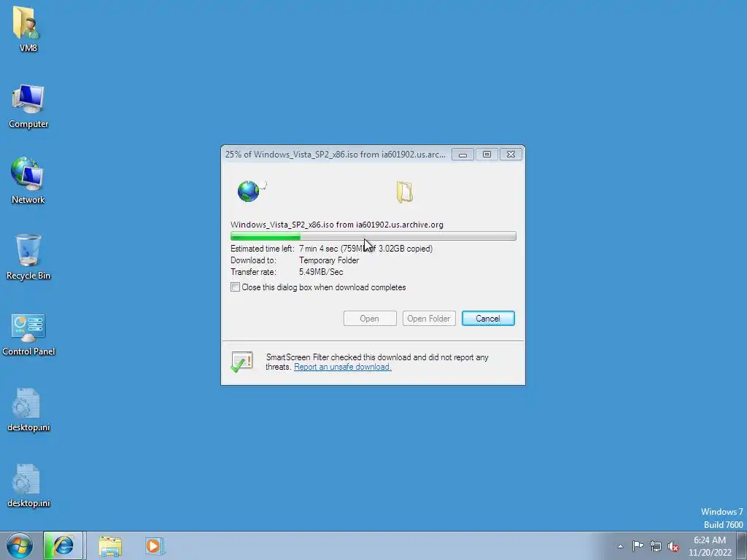Image resolution: width=747 pixels, height=560 pixels.
Task: Click the disabled Open button
Action: point(370,319)
